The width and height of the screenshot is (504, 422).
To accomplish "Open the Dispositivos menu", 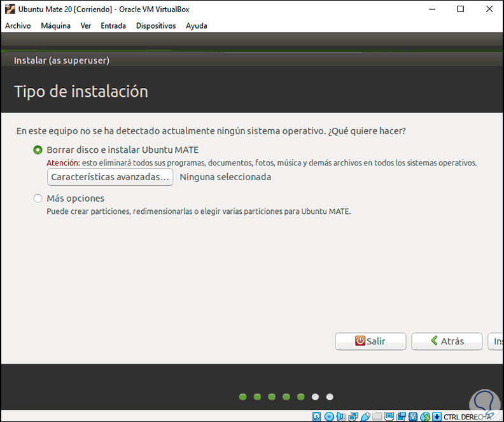I will click(x=156, y=25).
